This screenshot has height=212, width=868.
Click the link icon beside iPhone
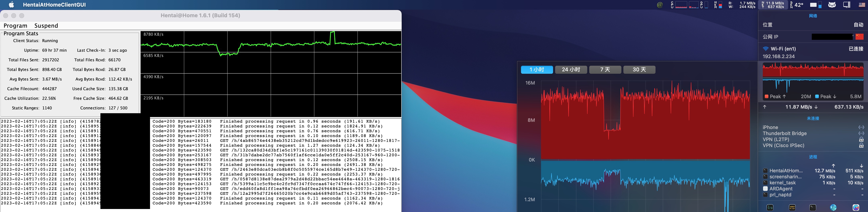(861, 127)
